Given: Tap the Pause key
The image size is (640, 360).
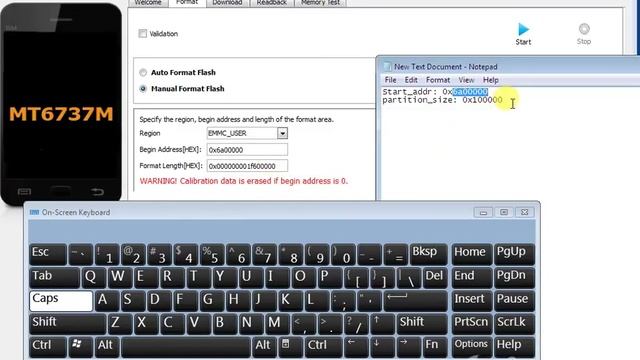Looking at the screenshot, I should pyautogui.click(x=514, y=301).
